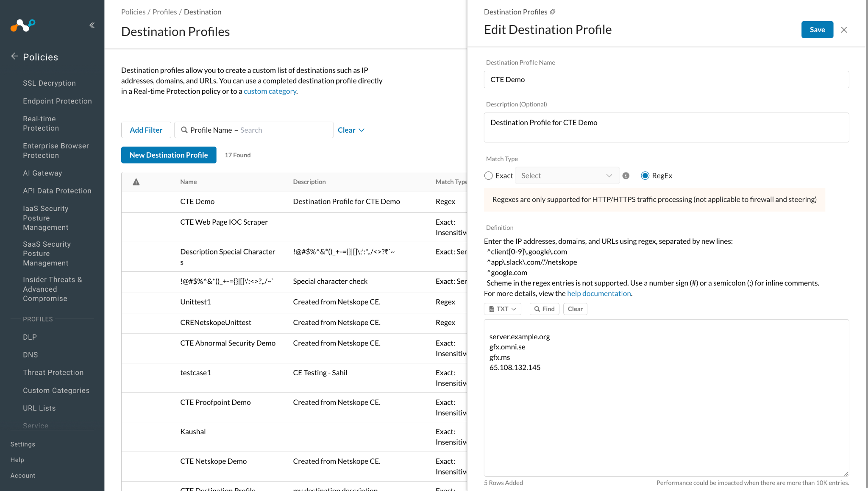
Task: Open Insider Threats & Advanced Compromise
Action: (x=53, y=289)
